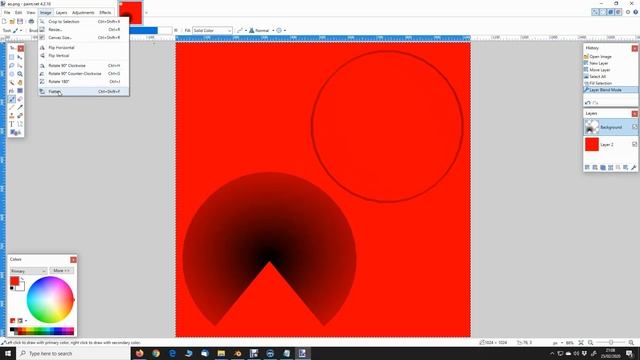This screenshot has width=640, height=360.
Task: Rotate image 90° Clockwise via menu
Action: pyautogui.click(x=84, y=66)
